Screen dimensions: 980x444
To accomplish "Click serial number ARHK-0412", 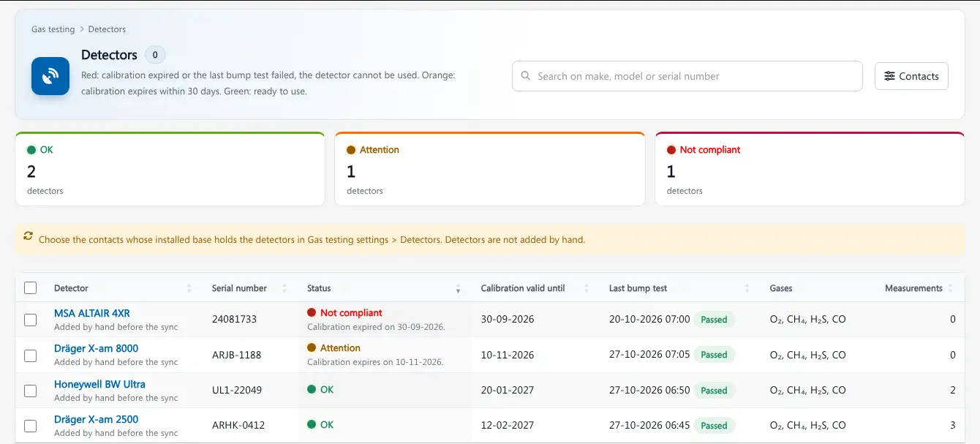I will pos(238,425).
